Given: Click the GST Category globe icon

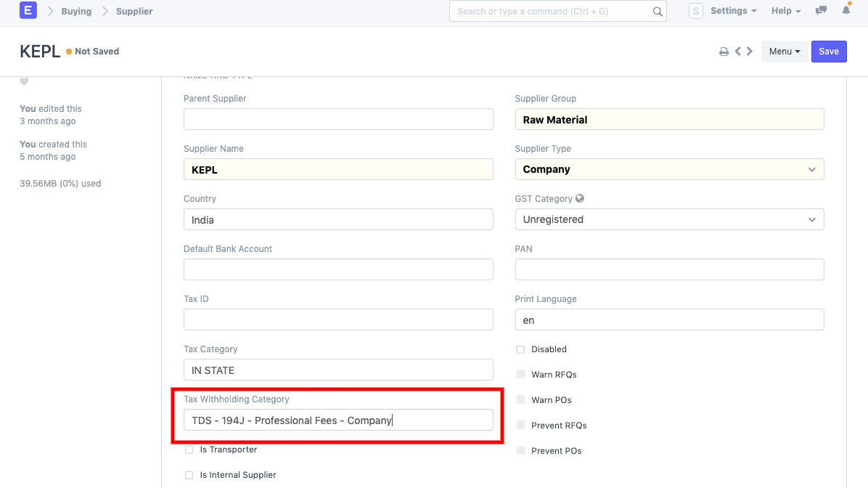Looking at the screenshot, I should (580, 198).
